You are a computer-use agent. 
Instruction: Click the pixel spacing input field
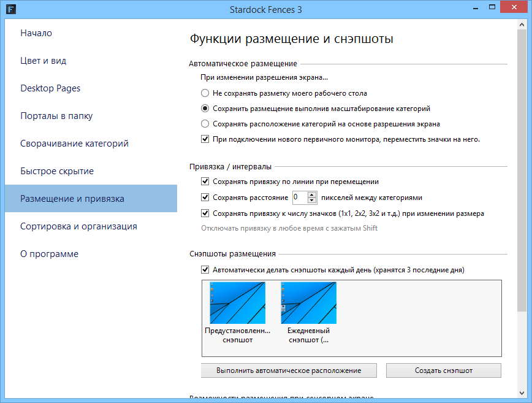[x=300, y=198]
